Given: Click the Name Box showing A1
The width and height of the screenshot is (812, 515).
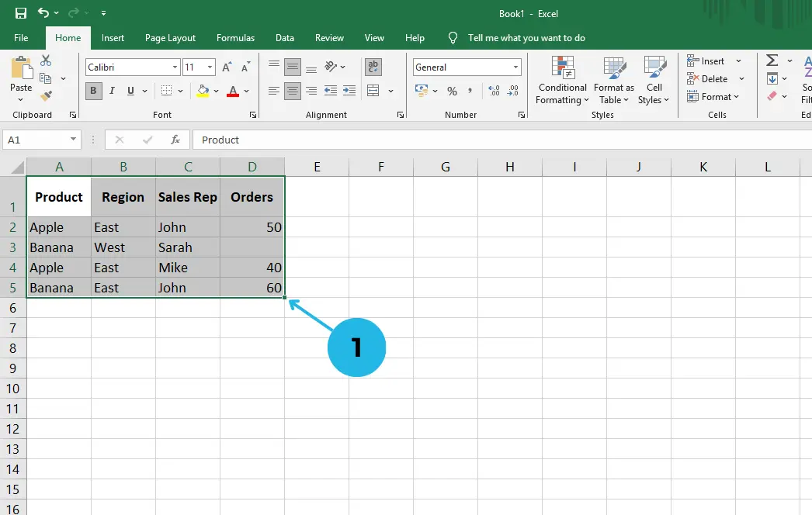Looking at the screenshot, I should pos(36,140).
